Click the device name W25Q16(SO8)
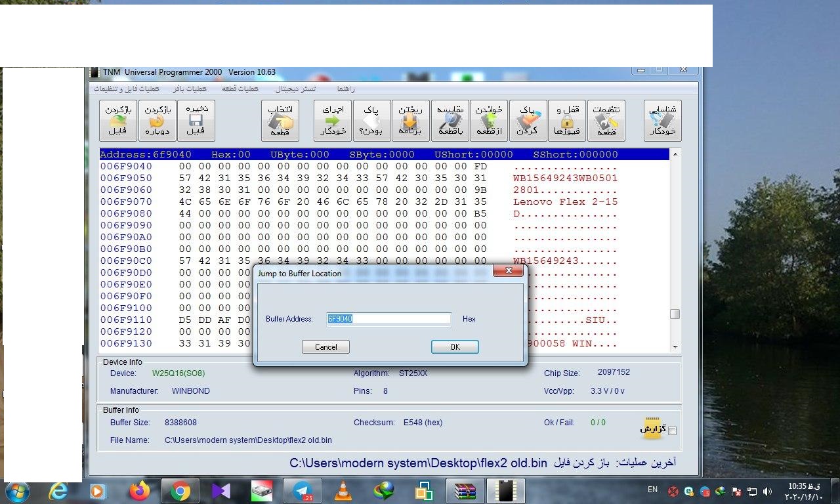This screenshot has height=504, width=840. tap(178, 373)
